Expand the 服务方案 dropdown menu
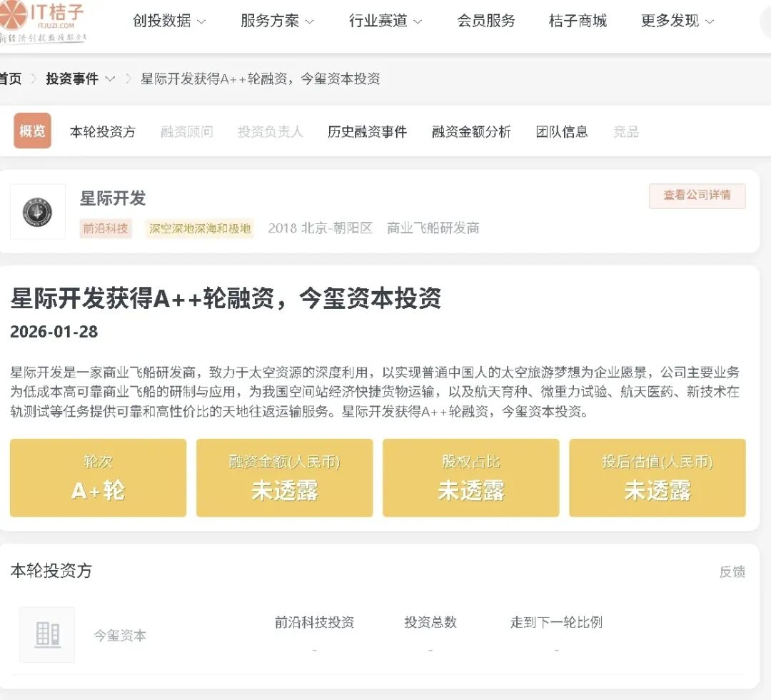The height and width of the screenshot is (700, 771). coord(277,21)
